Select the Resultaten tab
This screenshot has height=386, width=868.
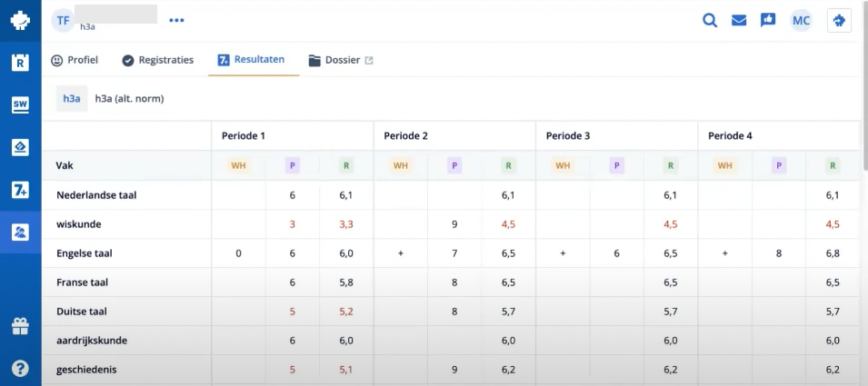252,59
